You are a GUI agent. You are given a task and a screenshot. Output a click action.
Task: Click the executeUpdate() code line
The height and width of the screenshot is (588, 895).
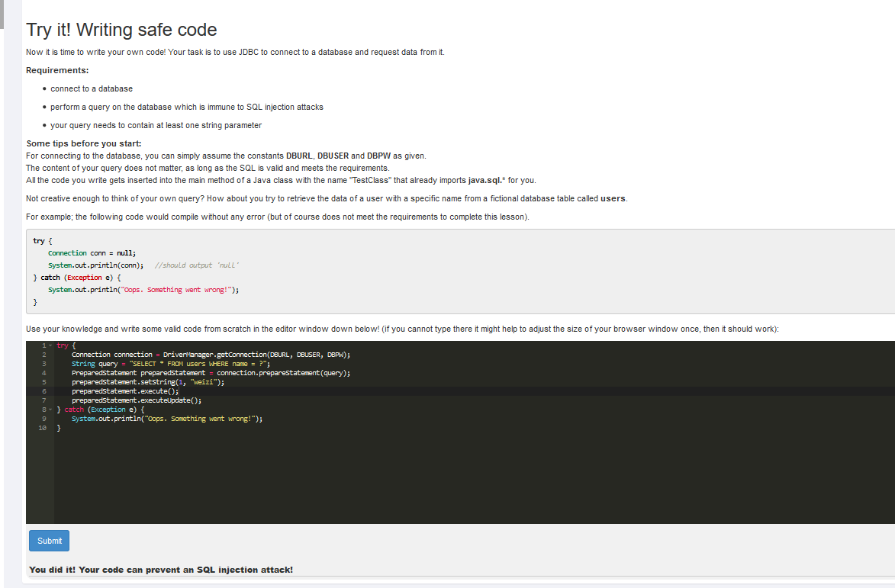coord(137,400)
